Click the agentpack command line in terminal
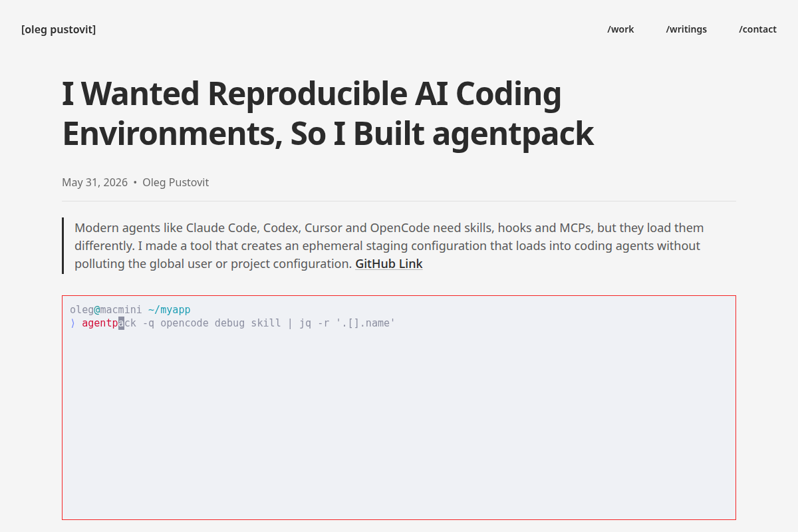This screenshot has height=532, width=798. (x=233, y=323)
